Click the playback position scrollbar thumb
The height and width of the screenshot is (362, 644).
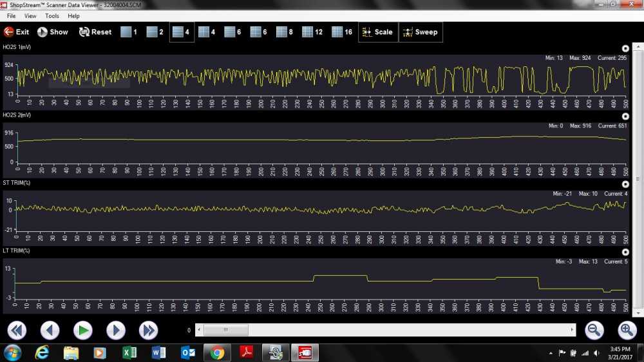(225, 330)
